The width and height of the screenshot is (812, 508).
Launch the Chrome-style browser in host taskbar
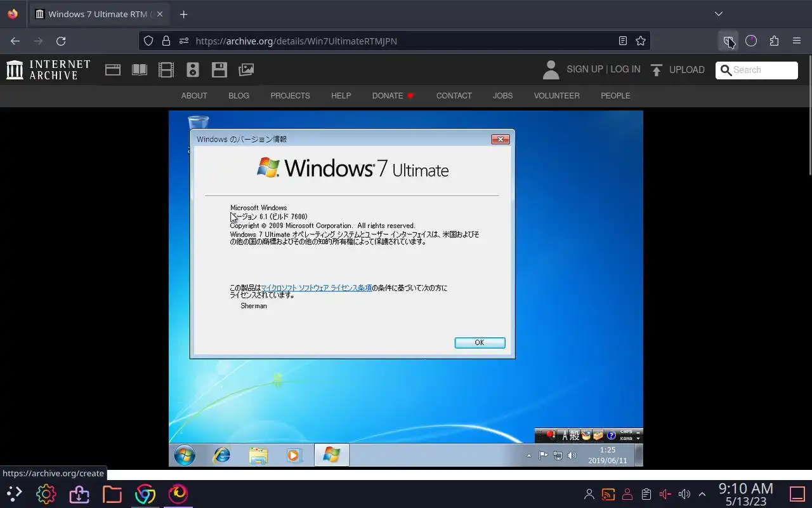click(145, 493)
